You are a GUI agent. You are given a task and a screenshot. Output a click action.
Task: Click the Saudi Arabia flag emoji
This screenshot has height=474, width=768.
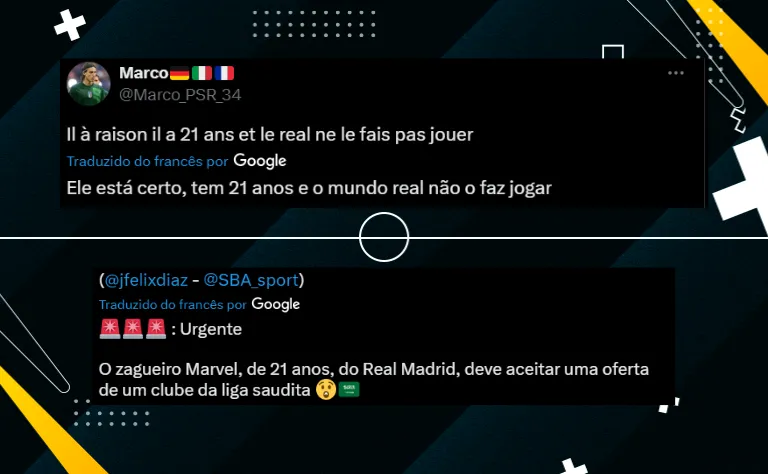point(349,390)
